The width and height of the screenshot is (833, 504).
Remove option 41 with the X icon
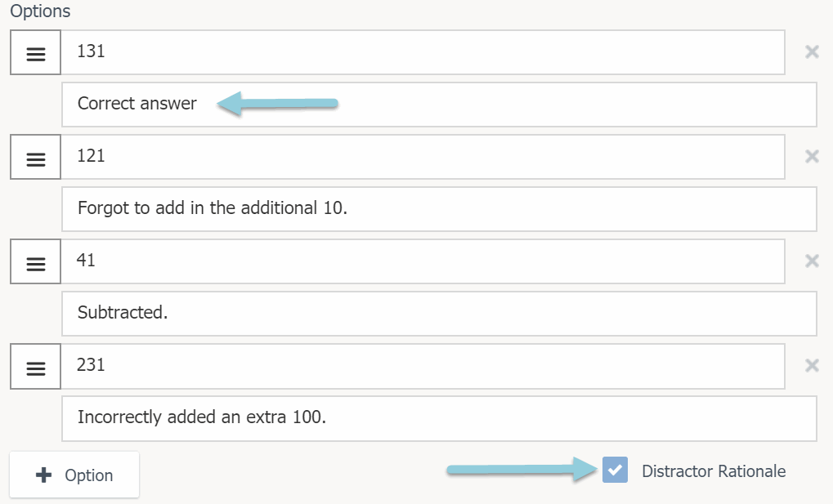coord(812,261)
